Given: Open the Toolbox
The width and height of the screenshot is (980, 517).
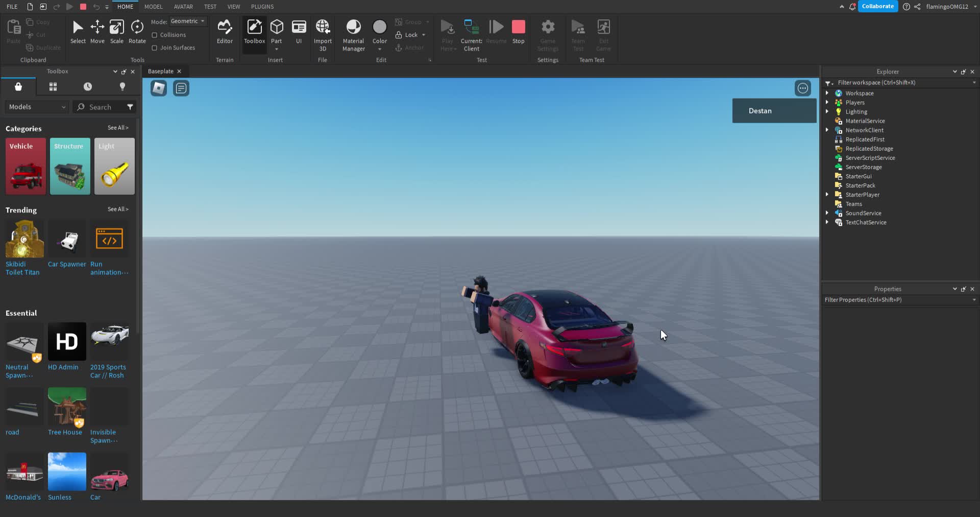Looking at the screenshot, I should tap(254, 32).
